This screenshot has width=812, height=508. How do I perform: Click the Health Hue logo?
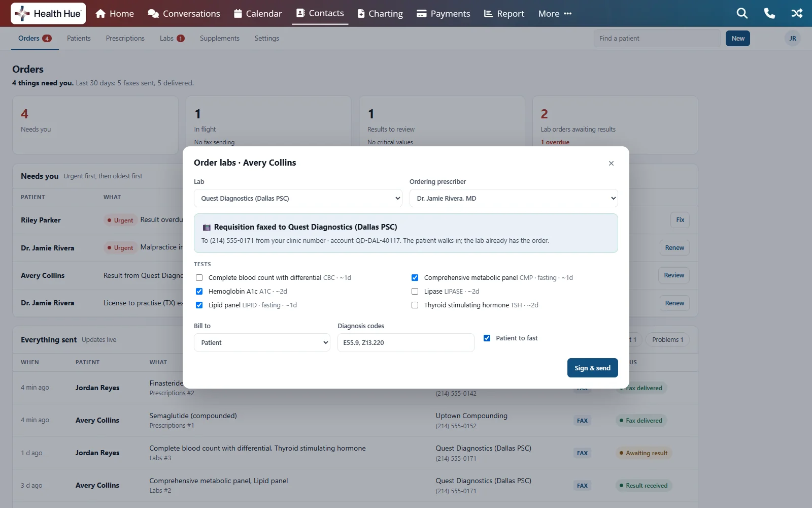pyautogui.click(x=48, y=14)
